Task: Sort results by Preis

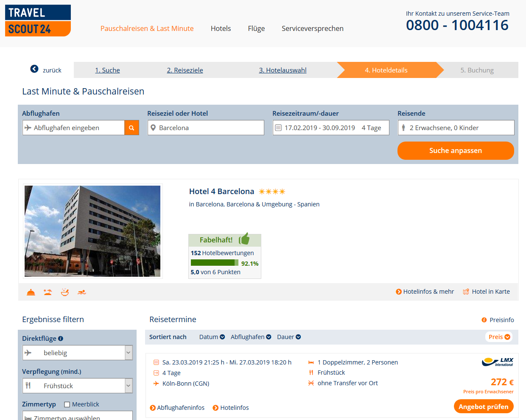Action: (499, 337)
